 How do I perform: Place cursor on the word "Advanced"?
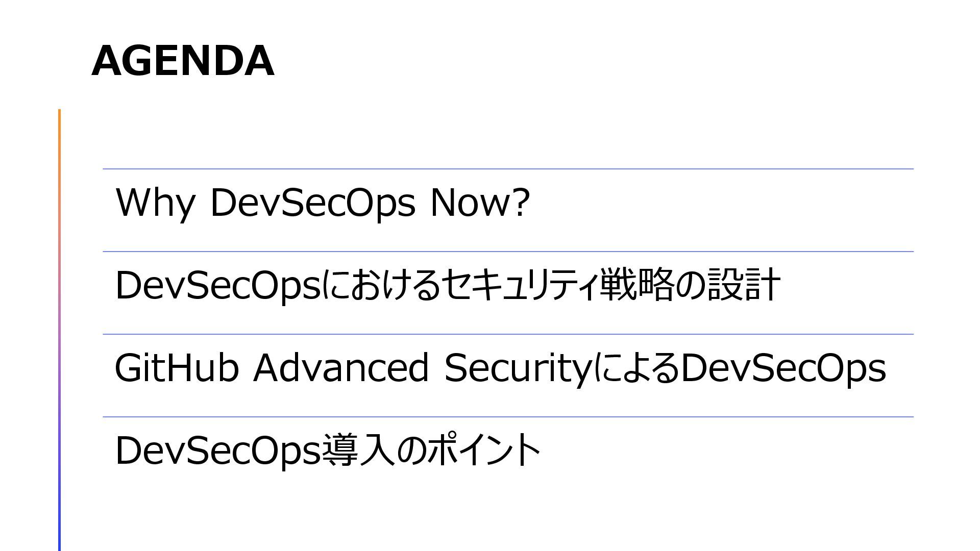[x=341, y=368]
